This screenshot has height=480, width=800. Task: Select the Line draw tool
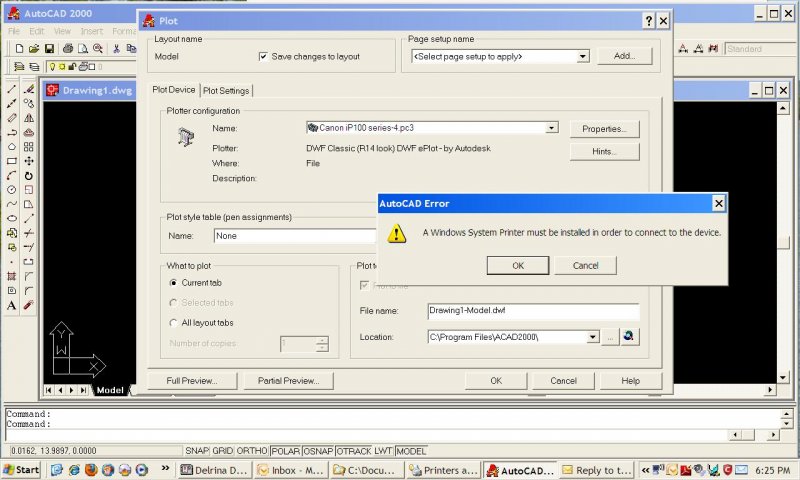coord(12,89)
